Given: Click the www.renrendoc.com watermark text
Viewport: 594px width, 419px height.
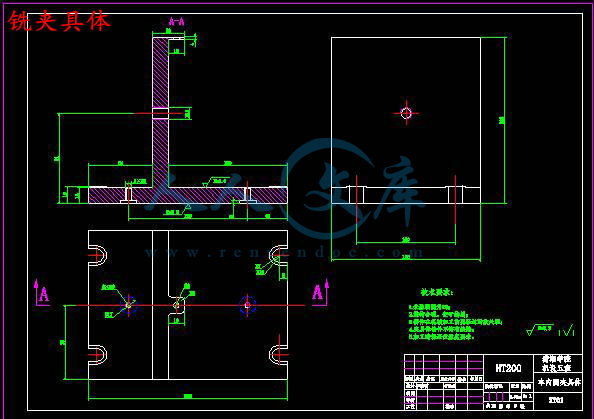Looking at the screenshot, I should tap(284, 252).
